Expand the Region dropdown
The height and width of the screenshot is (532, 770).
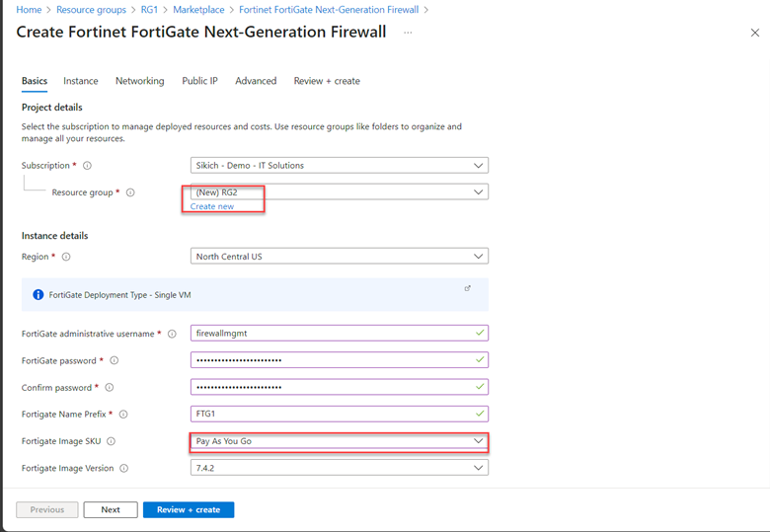tap(339, 257)
